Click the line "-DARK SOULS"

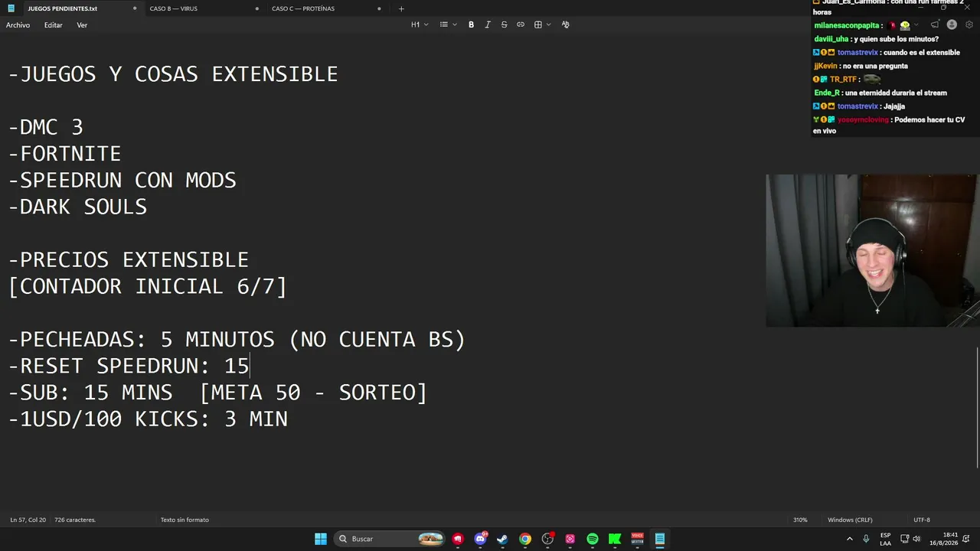[x=77, y=207]
